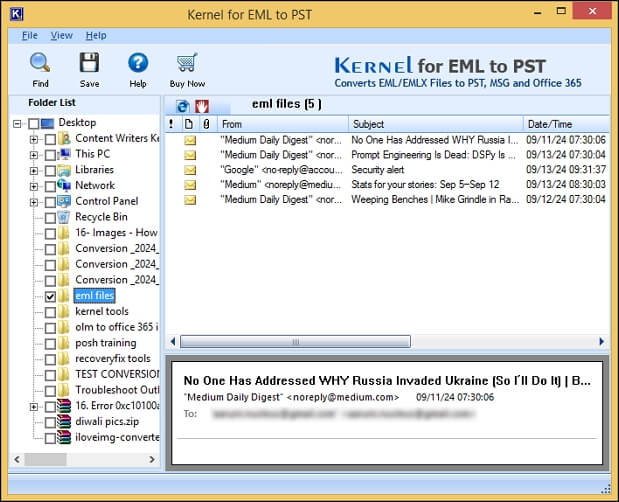Expand the Network tree node
The height and width of the screenshot is (502, 619).
(x=34, y=187)
